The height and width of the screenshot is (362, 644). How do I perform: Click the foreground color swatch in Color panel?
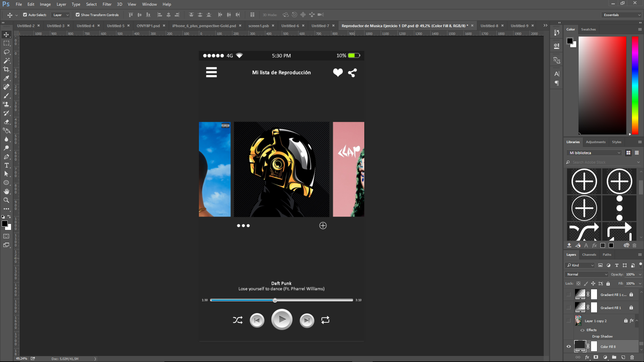tap(570, 41)
